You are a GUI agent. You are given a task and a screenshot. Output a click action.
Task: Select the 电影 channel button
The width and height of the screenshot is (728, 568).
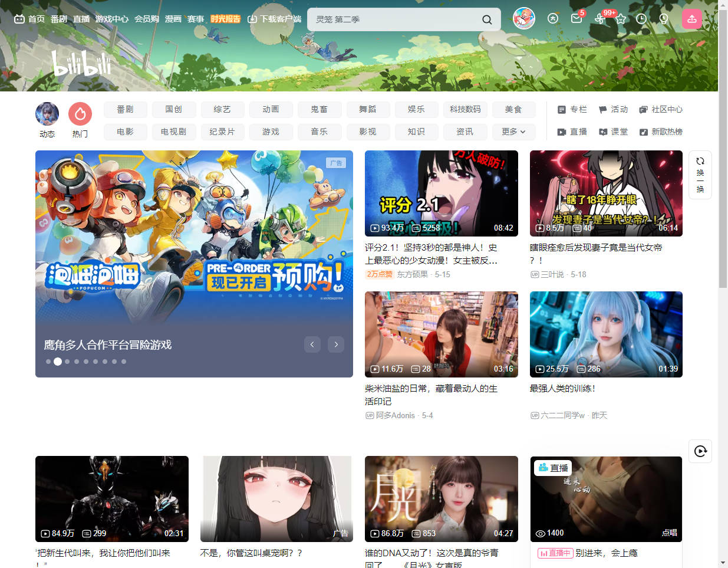tap(126, 132)
